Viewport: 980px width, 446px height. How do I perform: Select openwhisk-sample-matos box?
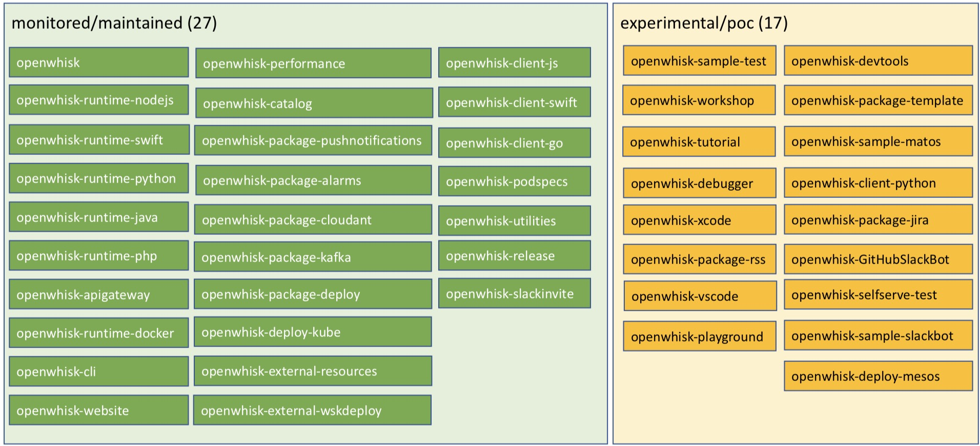click(879, 141)
